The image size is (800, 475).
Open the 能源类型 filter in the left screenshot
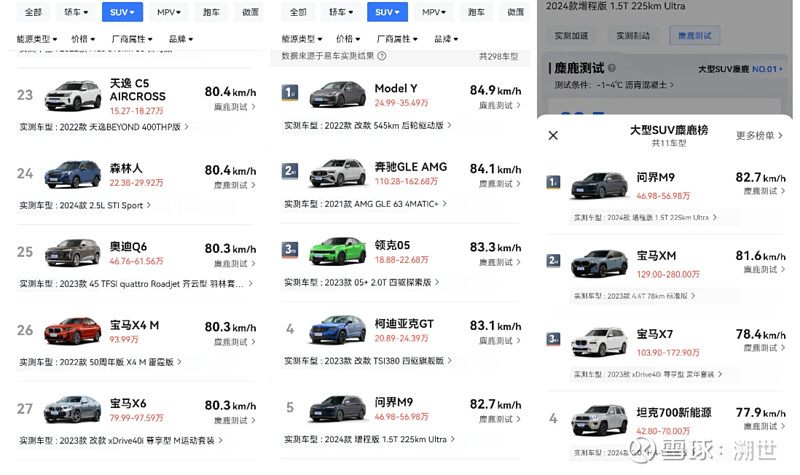click(x=37, y=39)
